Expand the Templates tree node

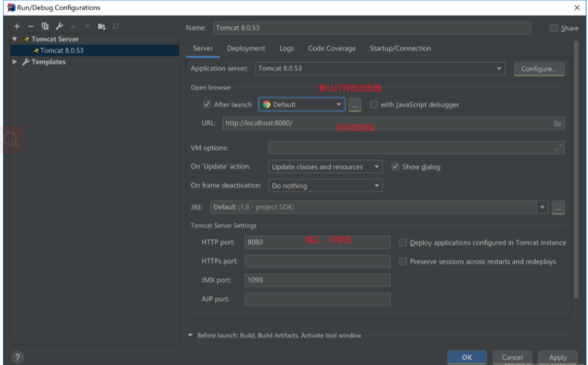[15, 62]
